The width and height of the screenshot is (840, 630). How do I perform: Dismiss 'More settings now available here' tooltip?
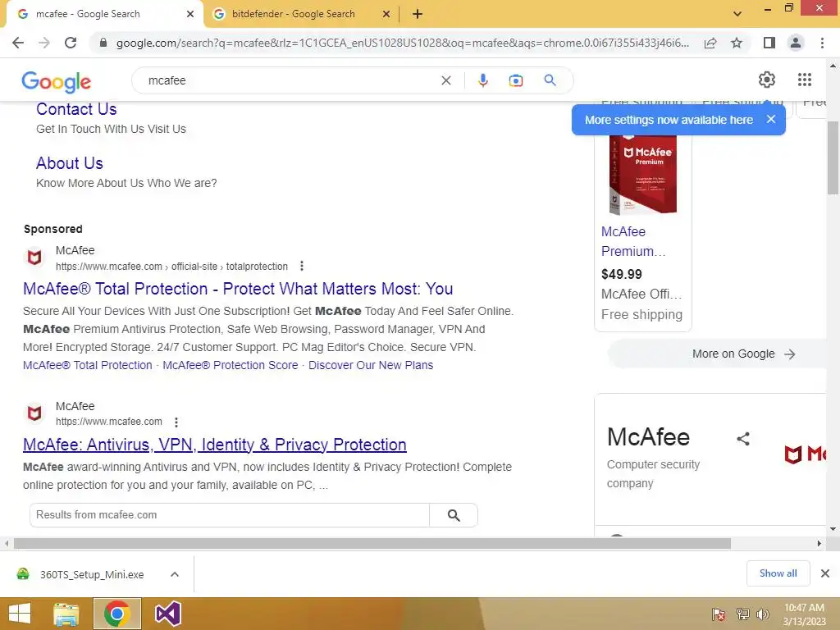(x=771, y=119)
